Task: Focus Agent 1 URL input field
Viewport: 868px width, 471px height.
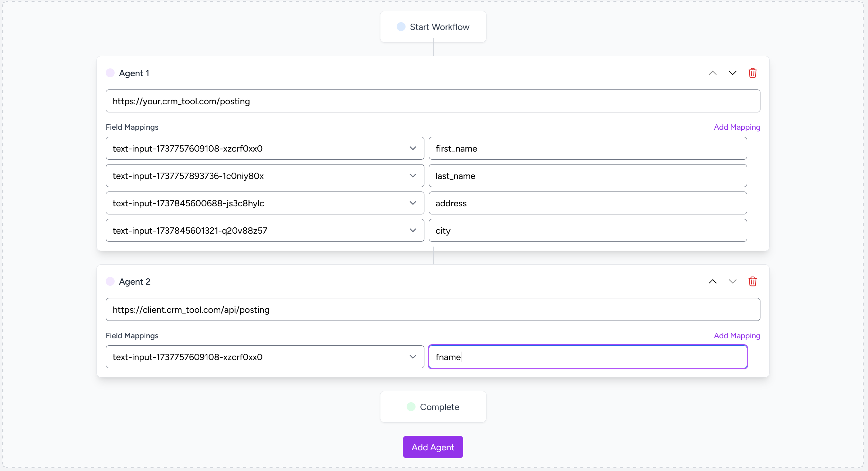Action: point(433,101)
